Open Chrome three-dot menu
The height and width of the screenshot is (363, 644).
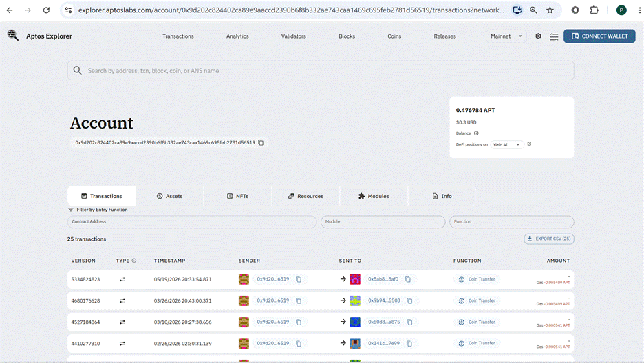click(x=639, y=10)
